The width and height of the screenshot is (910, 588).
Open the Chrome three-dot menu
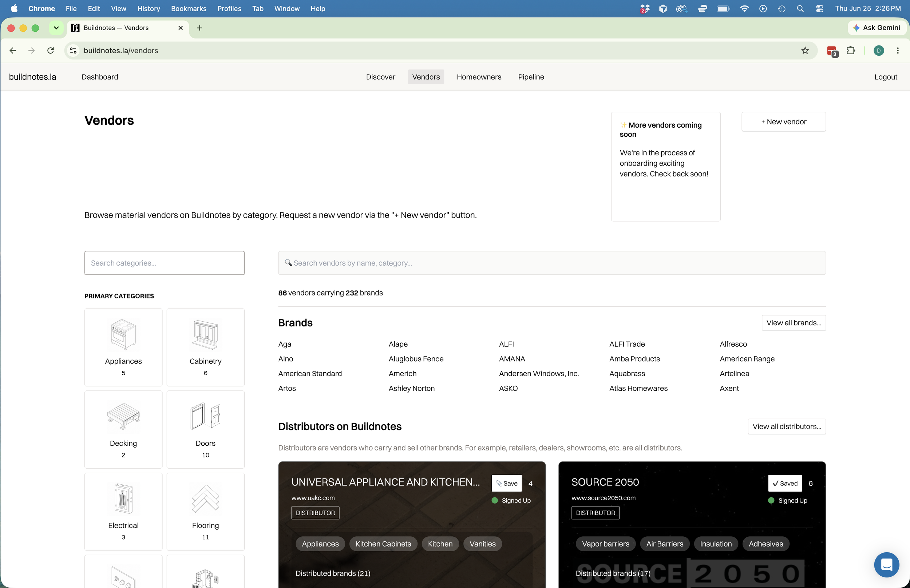click(x=898, y=51)
